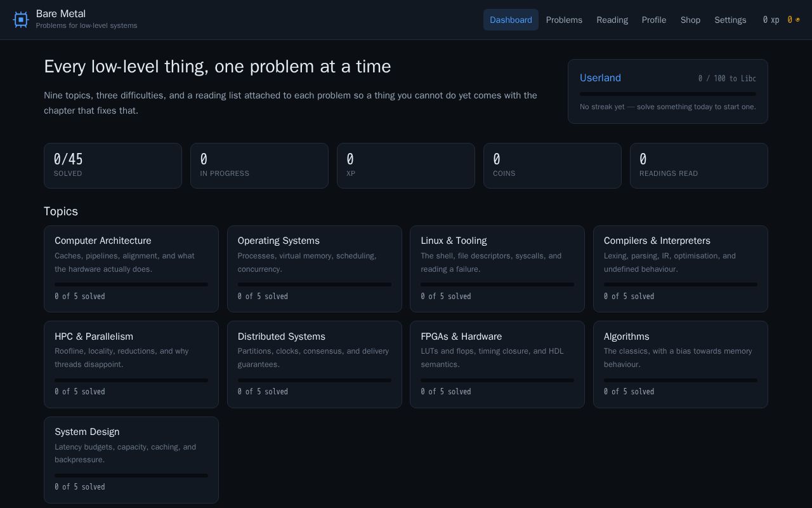
Task: Open the System Design topic card
Action: click(131, 460)
